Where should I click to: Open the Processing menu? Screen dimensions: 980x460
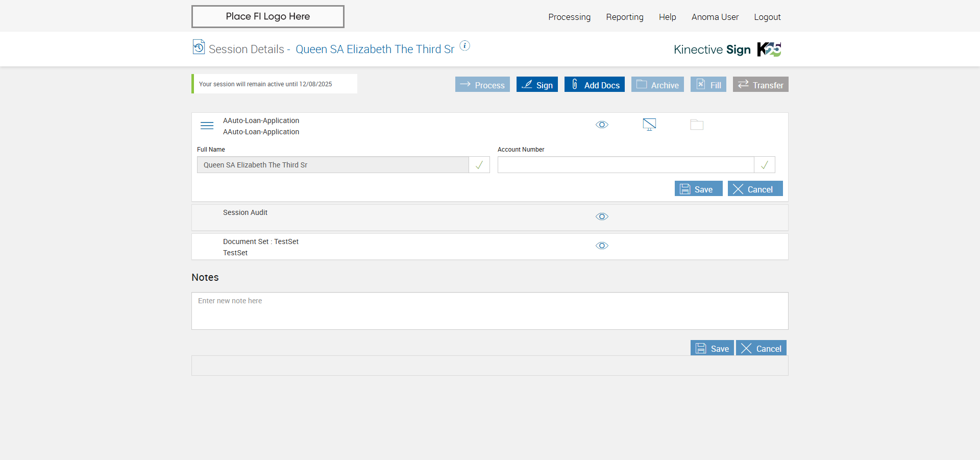(569, 17)
